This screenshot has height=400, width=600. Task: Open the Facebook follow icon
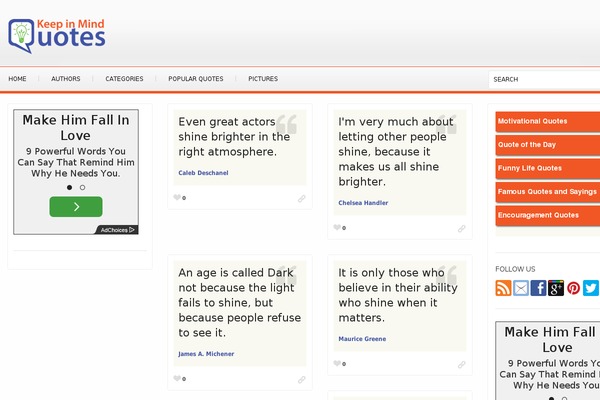(538, 288)
